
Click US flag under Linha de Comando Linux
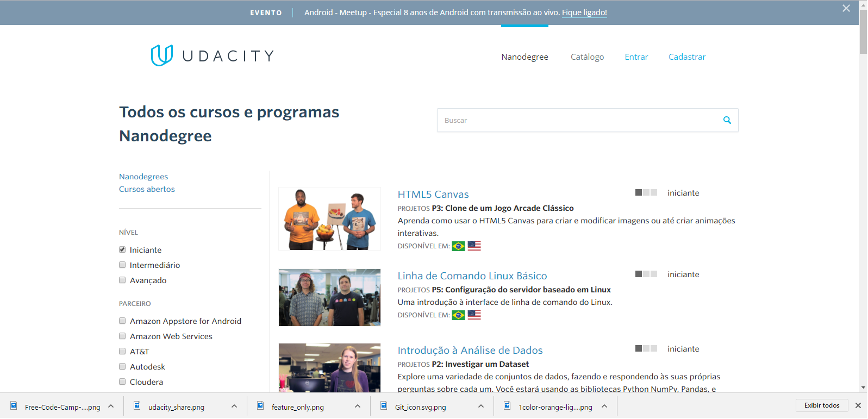pyautogui.click(x=474, y=315)
